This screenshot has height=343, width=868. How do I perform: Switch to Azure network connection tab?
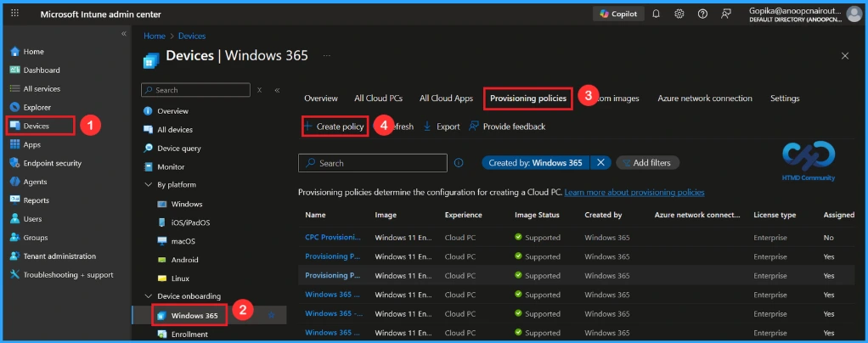point(705,98)
